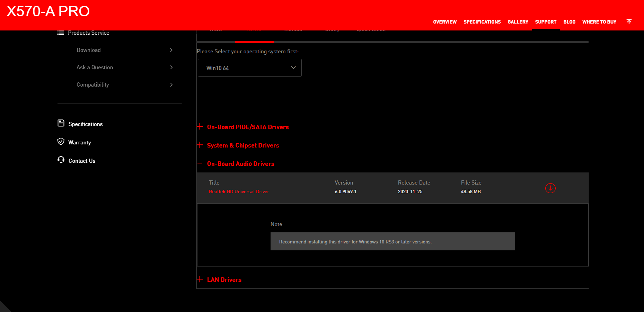The image size is (644, 312).
Task: Expand On-Board PIDE/SATA Drivers plus icon
Action: click(200, 127)
